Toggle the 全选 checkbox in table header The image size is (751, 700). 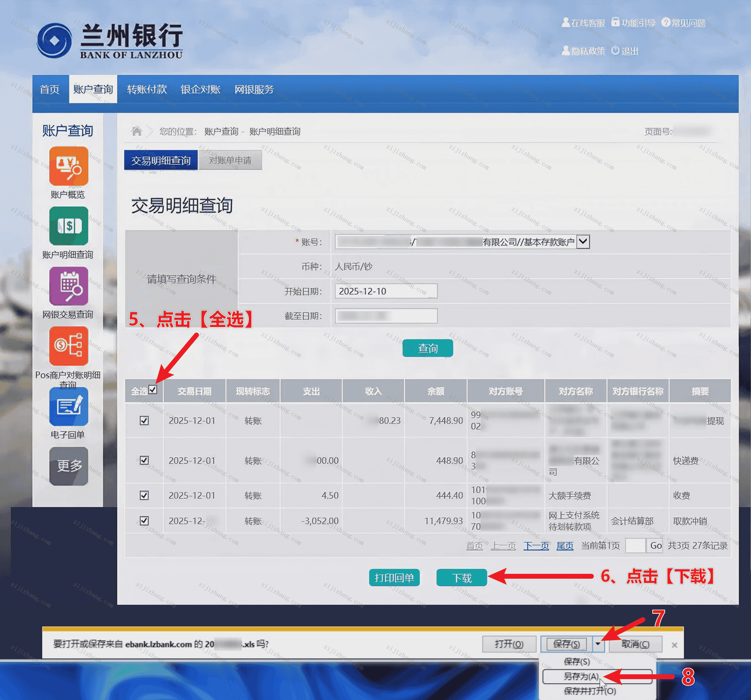153,390
